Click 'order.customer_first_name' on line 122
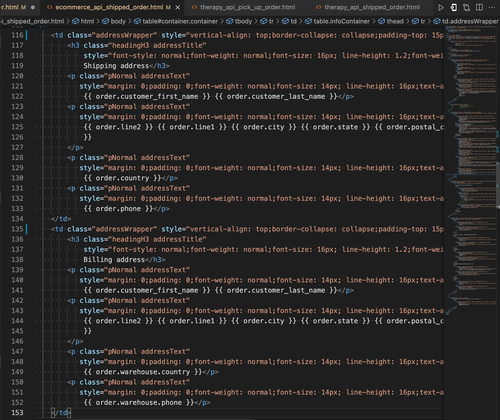The height and width of the screenshot is (420, 500). pos(147,96)
